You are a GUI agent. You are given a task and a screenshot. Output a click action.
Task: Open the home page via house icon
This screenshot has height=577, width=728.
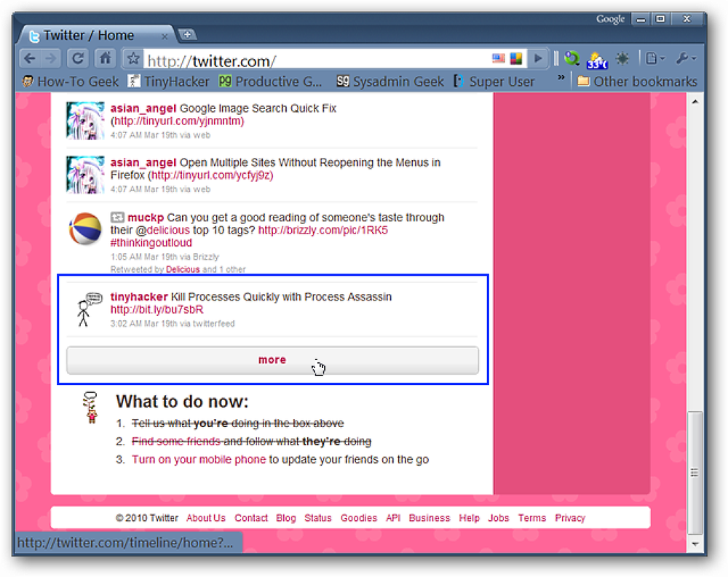coord(106,58)
